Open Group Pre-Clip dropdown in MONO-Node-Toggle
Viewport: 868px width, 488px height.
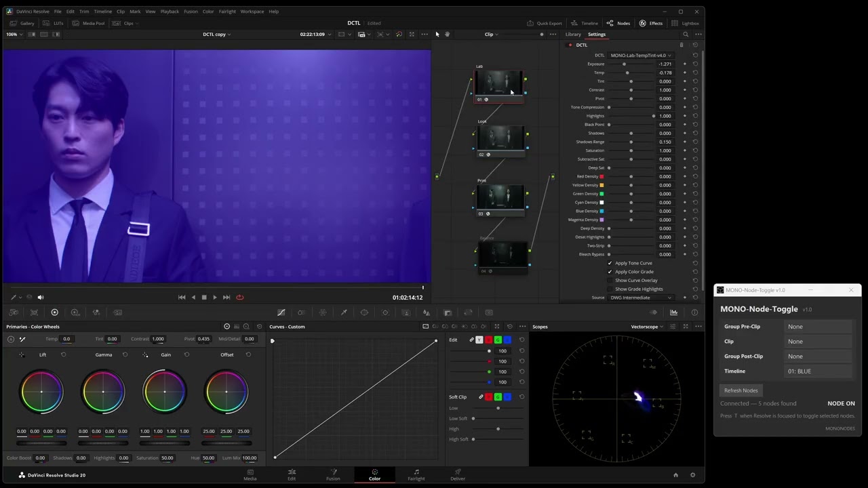[819, 327]
